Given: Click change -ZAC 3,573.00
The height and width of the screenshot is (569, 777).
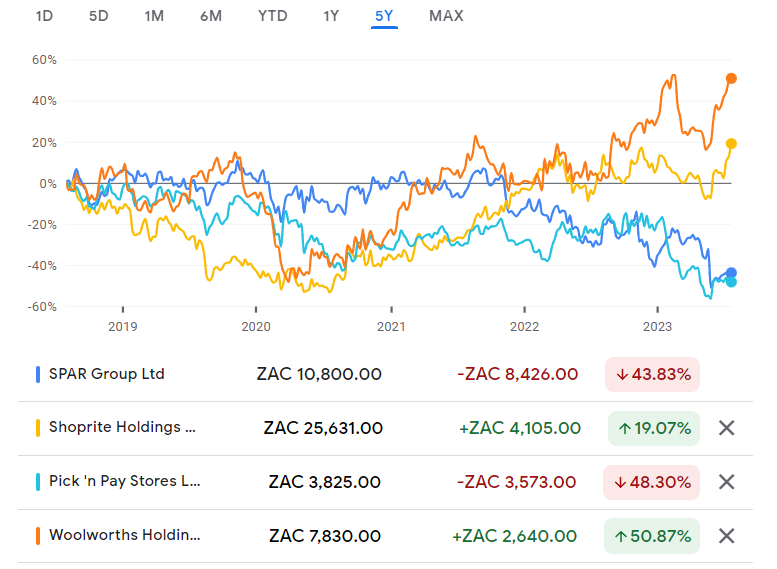Looking at the screenshot, I should (516, 482).
